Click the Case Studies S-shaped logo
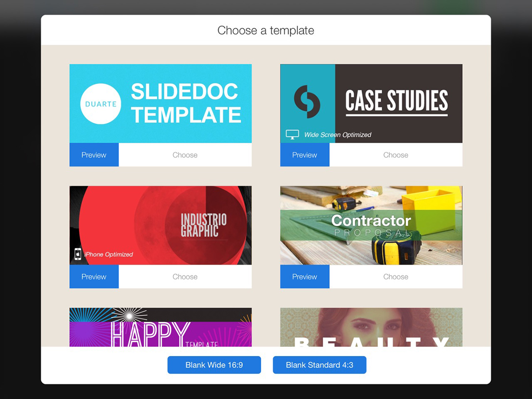Image resolution: width=532 pixels, height=399 pixels. [307, 102]
